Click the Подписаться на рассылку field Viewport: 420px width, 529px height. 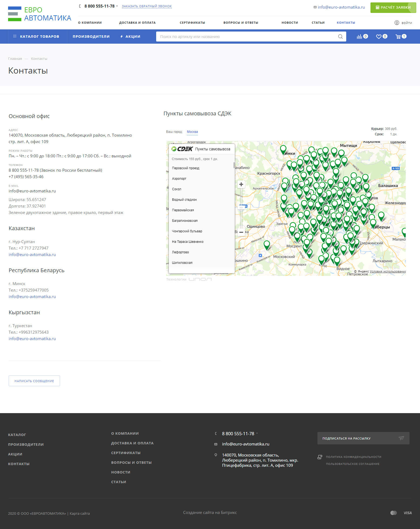tap(363, 438)
